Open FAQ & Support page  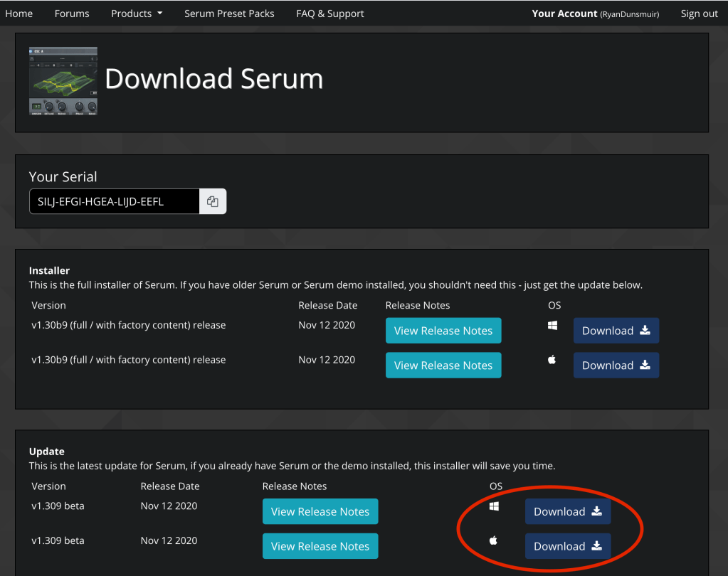(x=329, y=14)
